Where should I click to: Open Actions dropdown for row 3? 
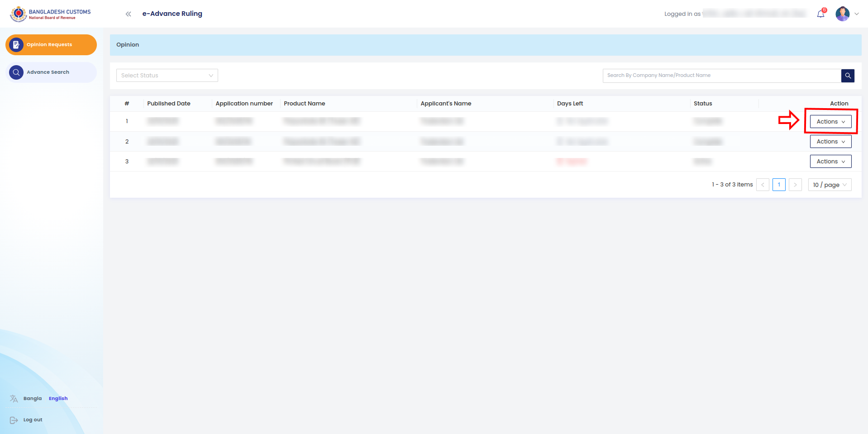coord(830,162)
